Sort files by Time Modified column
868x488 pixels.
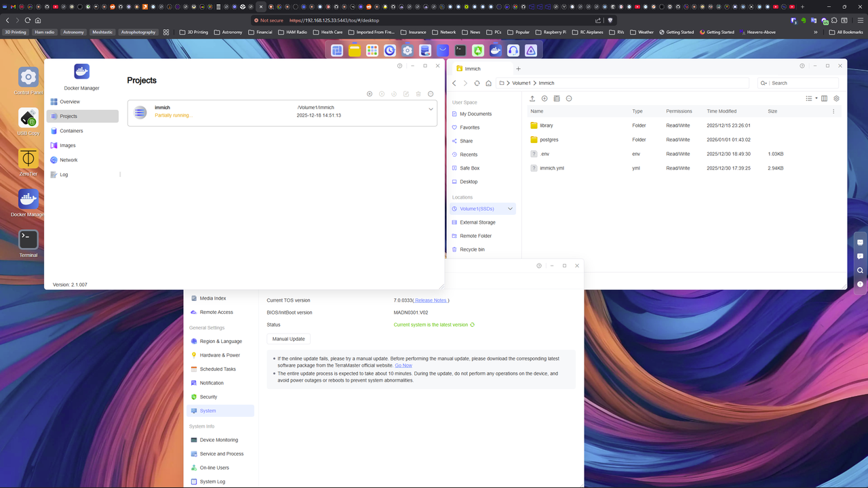pos(722,111)
